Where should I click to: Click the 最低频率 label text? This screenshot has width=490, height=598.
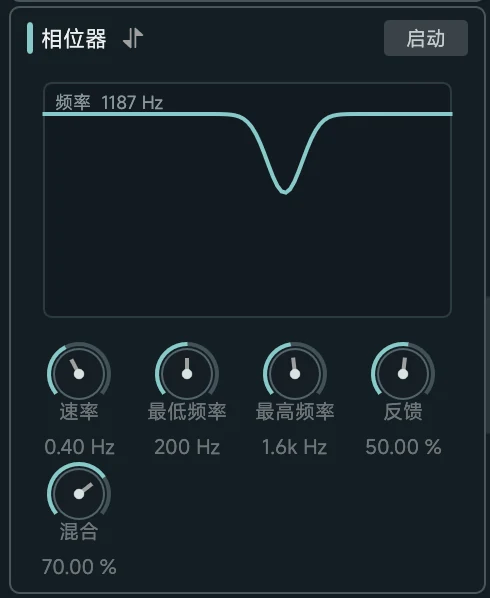tap(187, 412)
